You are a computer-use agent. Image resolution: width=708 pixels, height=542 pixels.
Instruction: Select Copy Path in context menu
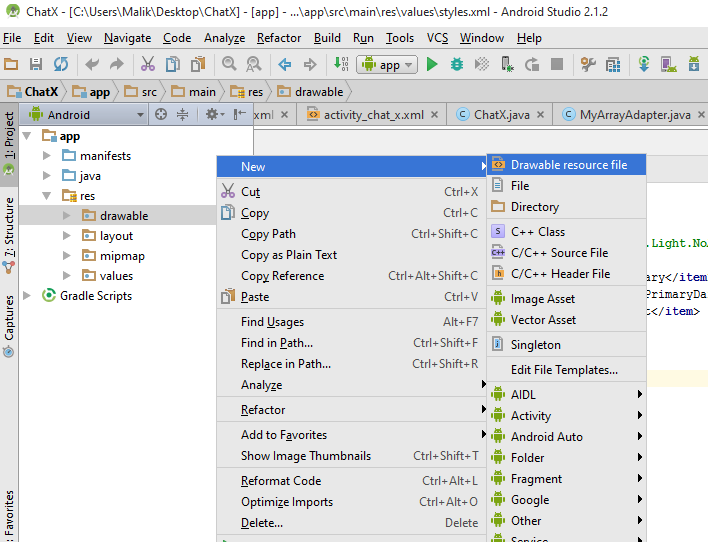(x=351, y=234)
